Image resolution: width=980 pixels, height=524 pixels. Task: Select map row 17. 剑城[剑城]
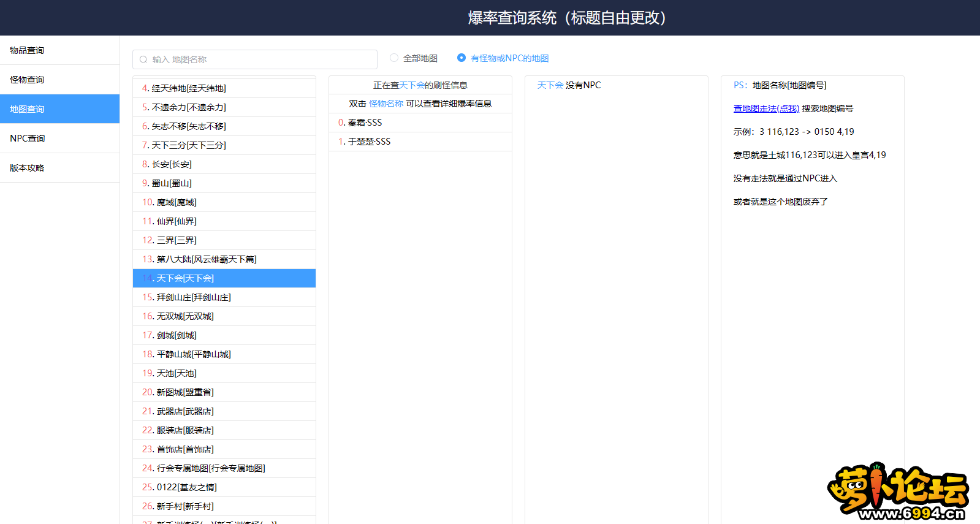[x=224, y=335]
